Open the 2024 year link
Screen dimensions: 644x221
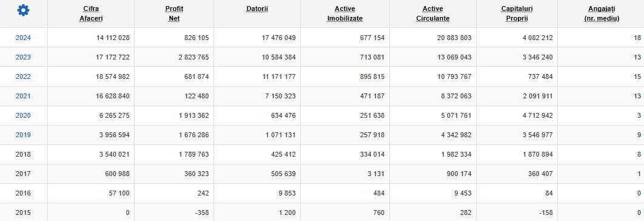coord(23,38)
